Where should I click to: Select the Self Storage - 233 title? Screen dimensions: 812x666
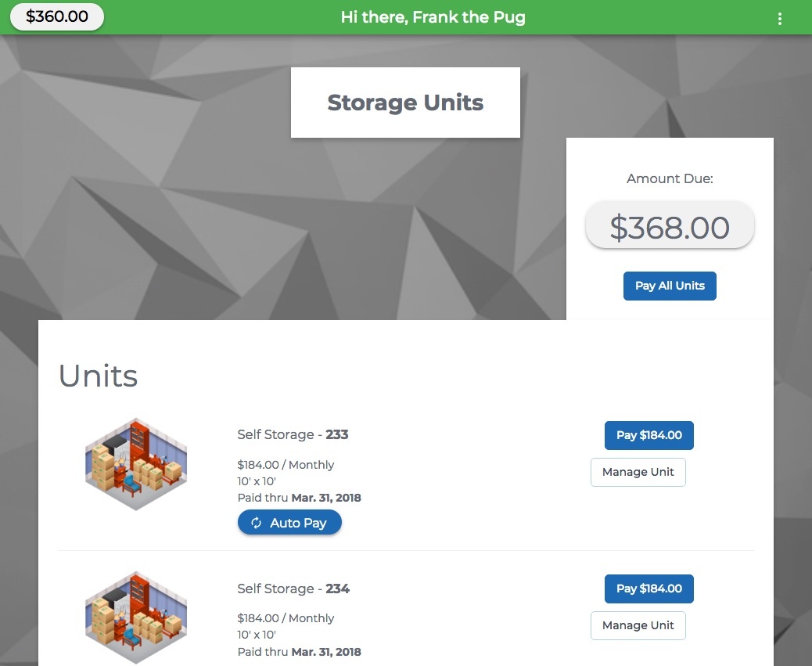[293, 434]
